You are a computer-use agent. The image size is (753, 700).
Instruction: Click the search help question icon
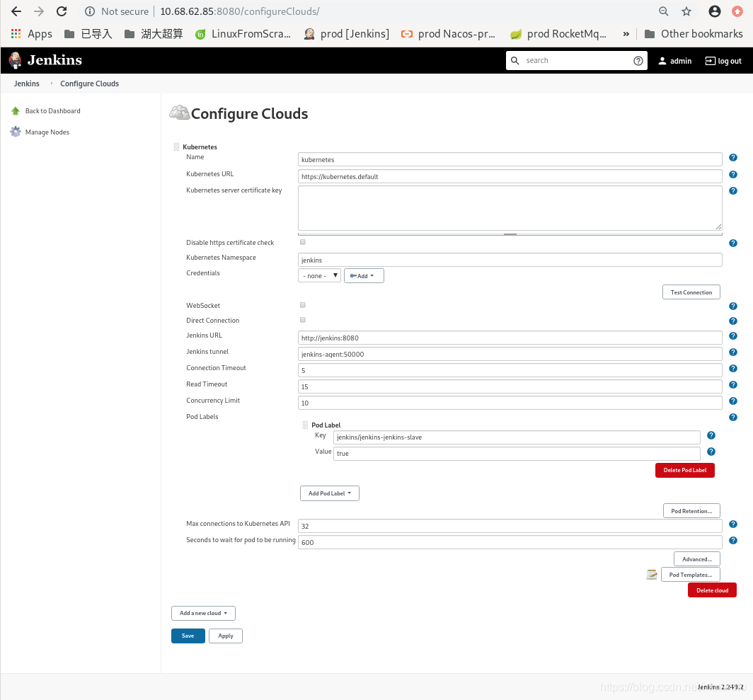coord(638,61)
